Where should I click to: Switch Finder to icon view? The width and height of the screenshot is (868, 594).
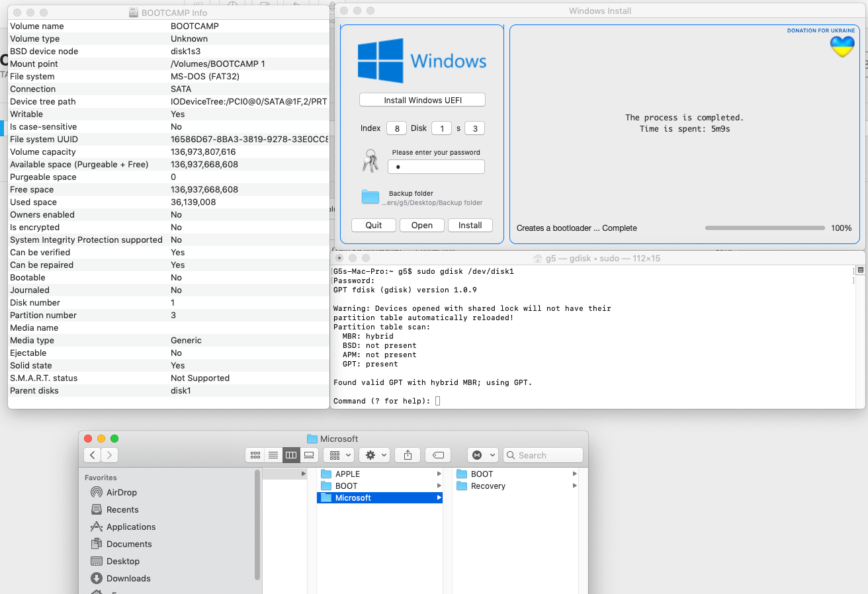(255, 455)
